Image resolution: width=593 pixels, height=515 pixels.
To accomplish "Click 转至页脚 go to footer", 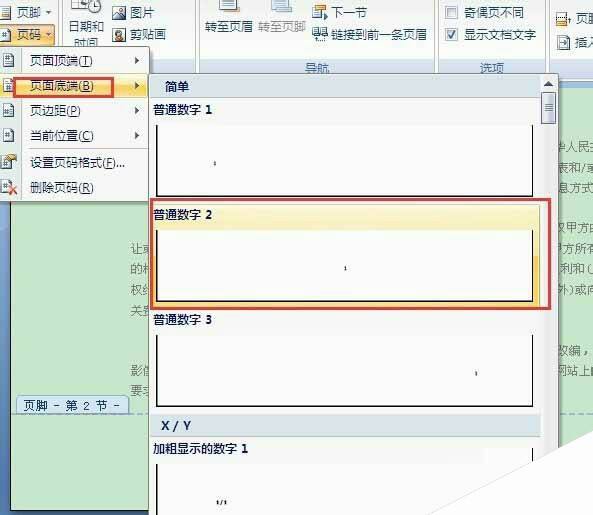I will [x=282, y=17].
